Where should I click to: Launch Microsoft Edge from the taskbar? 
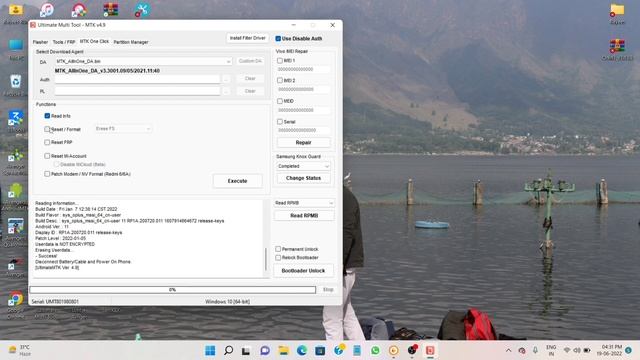pyautogui.click(x=302, y=350)
